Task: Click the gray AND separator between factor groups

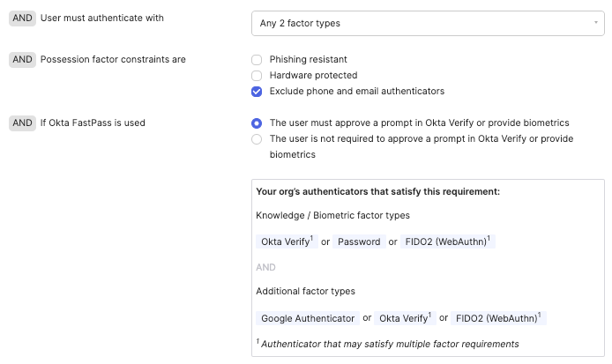Action: coord(265,267)
